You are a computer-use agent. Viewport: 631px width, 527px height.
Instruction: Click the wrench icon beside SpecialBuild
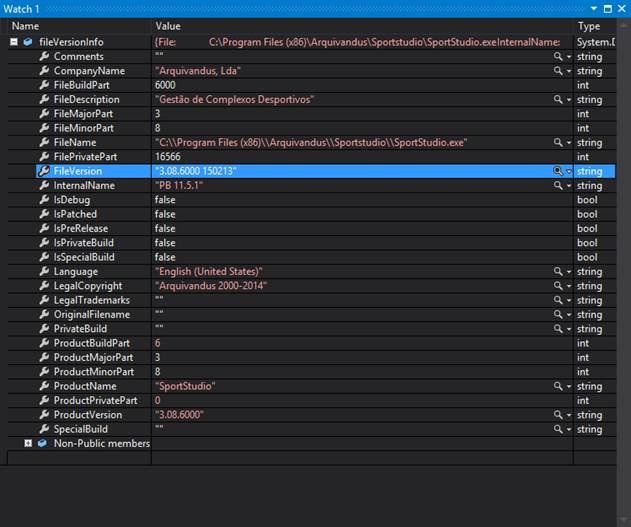click(44, 429)
